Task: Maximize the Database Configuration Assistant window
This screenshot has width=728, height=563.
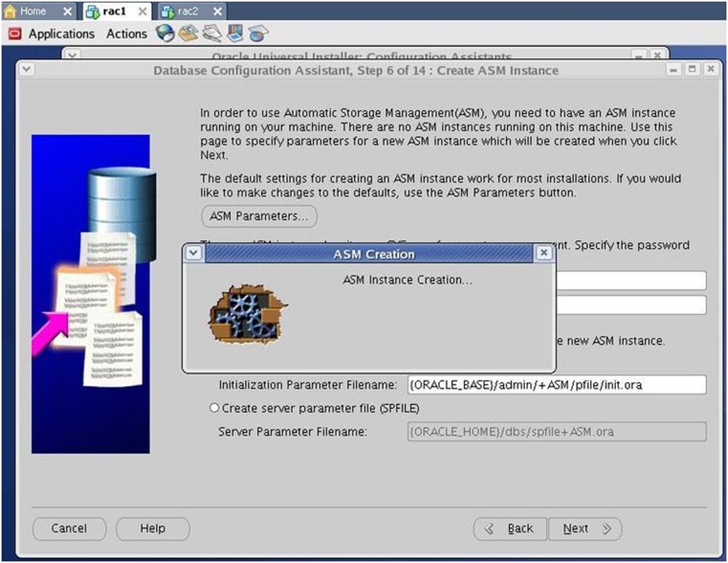Action: (692, 70)
